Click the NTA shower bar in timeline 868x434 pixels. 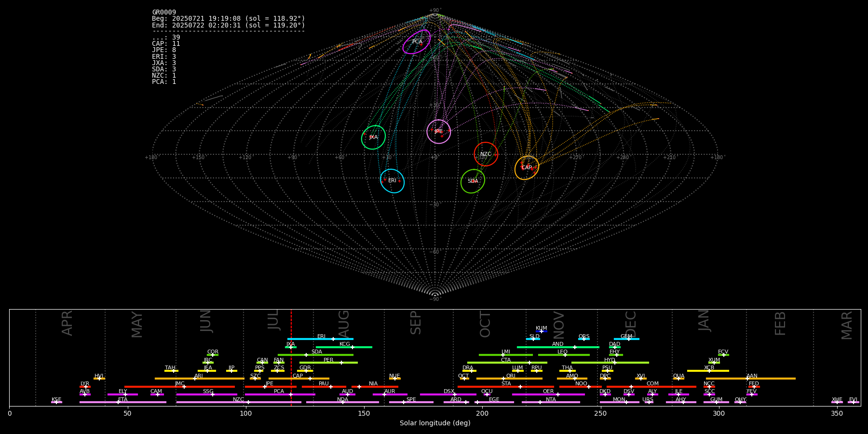(x=551, y=402)
